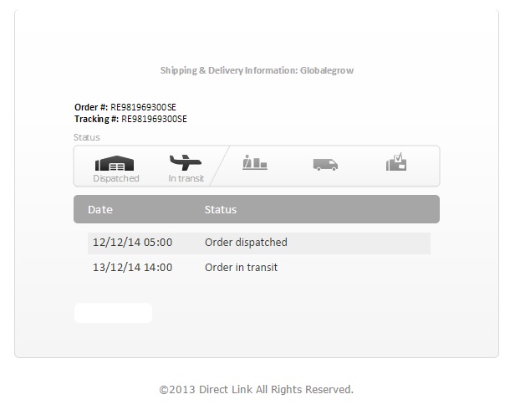This screenshot has width=515, height=420.
Task: Click the Direct Link copyright footer text
Action: [x=256, y=389]
